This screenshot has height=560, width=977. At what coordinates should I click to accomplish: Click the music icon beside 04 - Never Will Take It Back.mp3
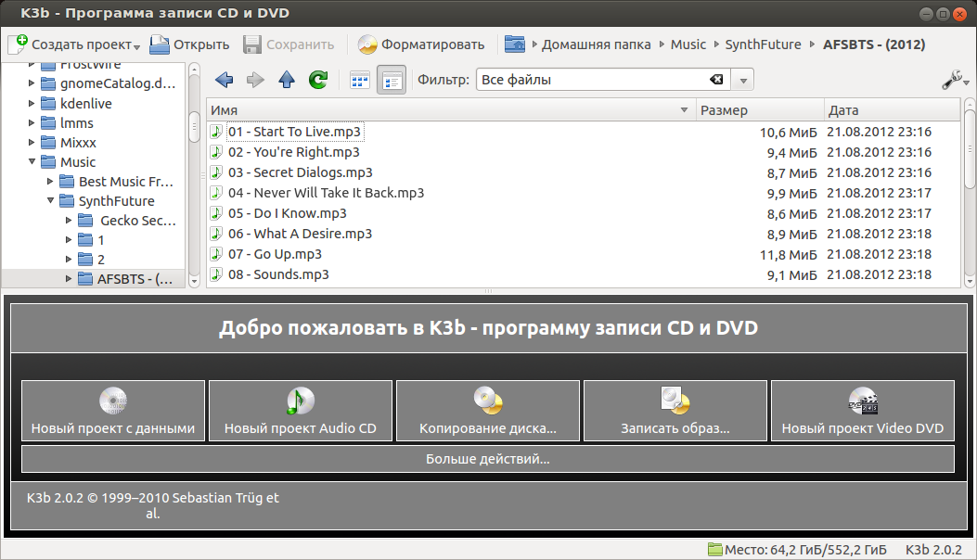(x=216, y=193)
